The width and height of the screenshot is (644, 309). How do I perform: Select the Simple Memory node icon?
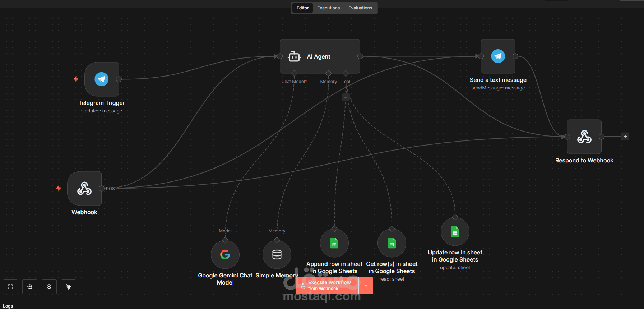click(x=277, y=255)
